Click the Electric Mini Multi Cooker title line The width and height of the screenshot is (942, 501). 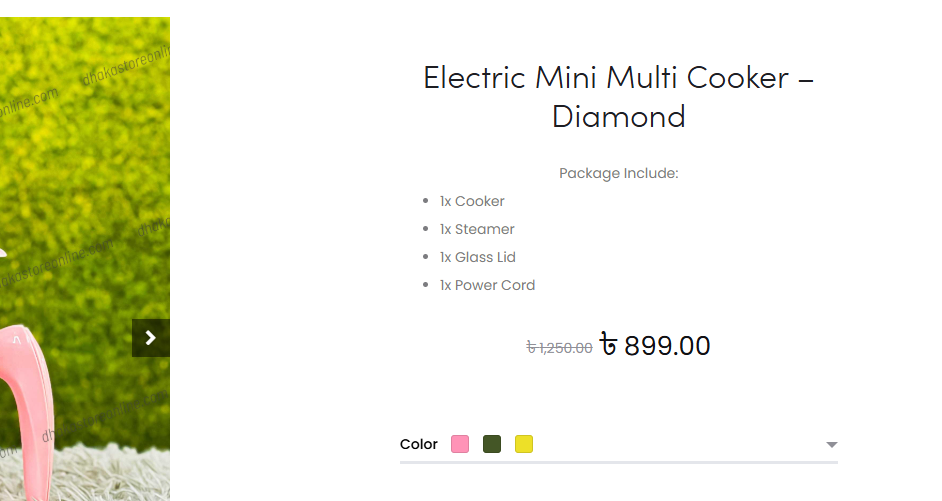(619, 78)
